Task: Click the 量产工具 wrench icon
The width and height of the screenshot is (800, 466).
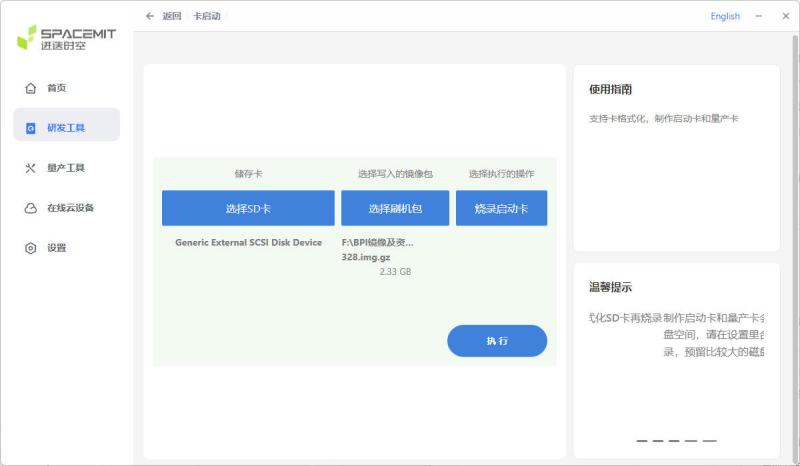Action: tap(31, 168)
